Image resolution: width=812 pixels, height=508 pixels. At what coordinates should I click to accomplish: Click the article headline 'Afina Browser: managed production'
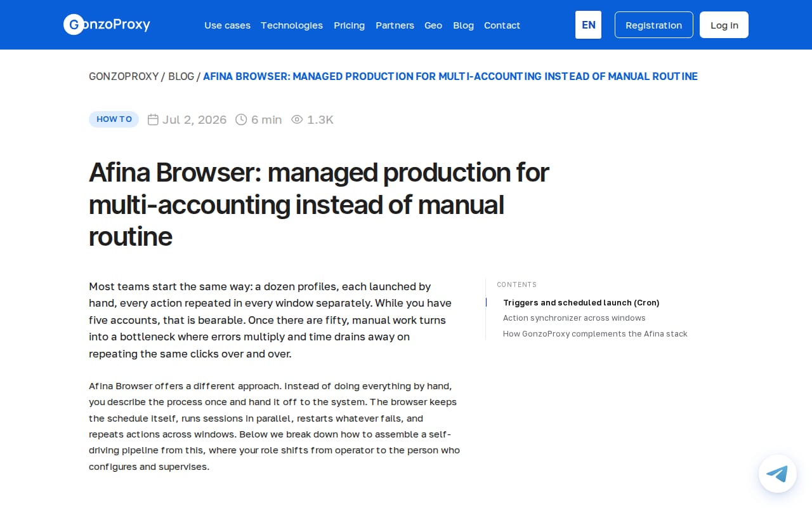click(319, 204)
